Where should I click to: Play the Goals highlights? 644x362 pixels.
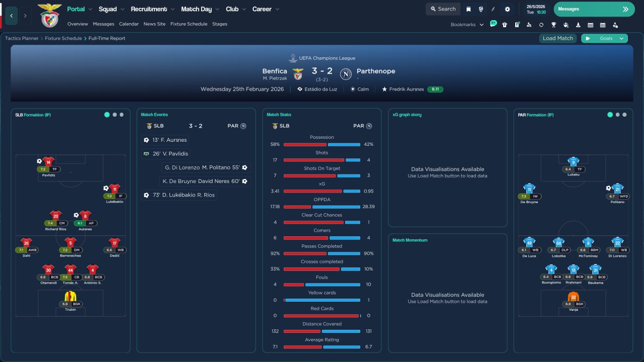tap(589, 38)
